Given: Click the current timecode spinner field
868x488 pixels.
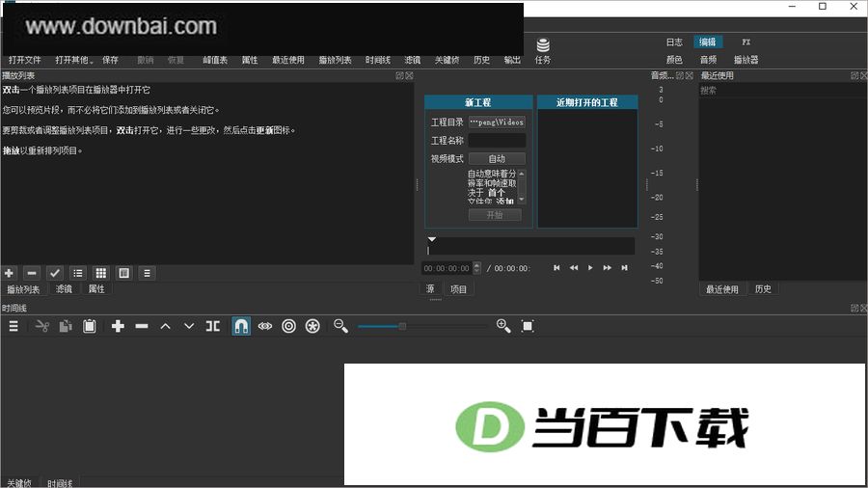Looking at the screenshot, I should point(450,268).
